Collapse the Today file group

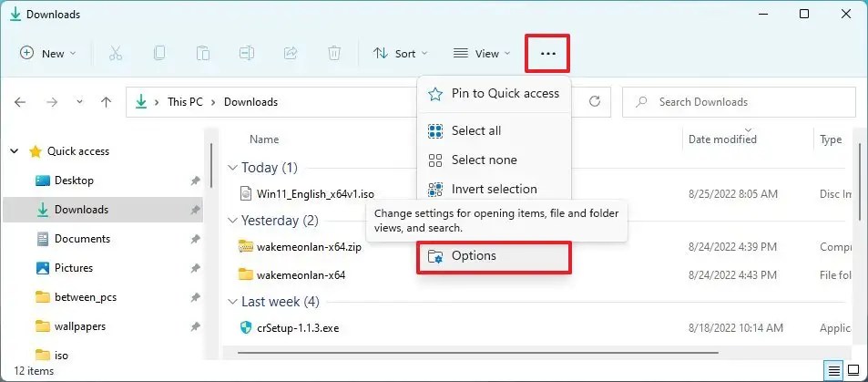tap(232, 168)
